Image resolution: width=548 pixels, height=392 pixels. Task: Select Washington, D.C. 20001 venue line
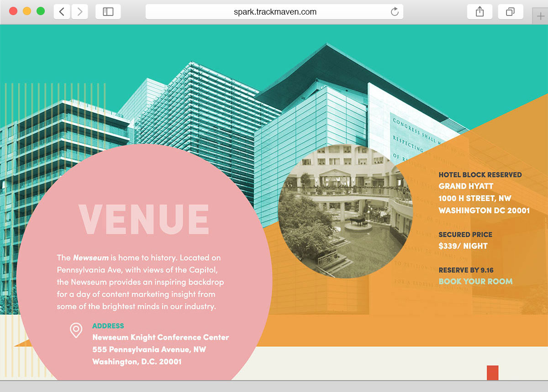click(x=137, y=361)
